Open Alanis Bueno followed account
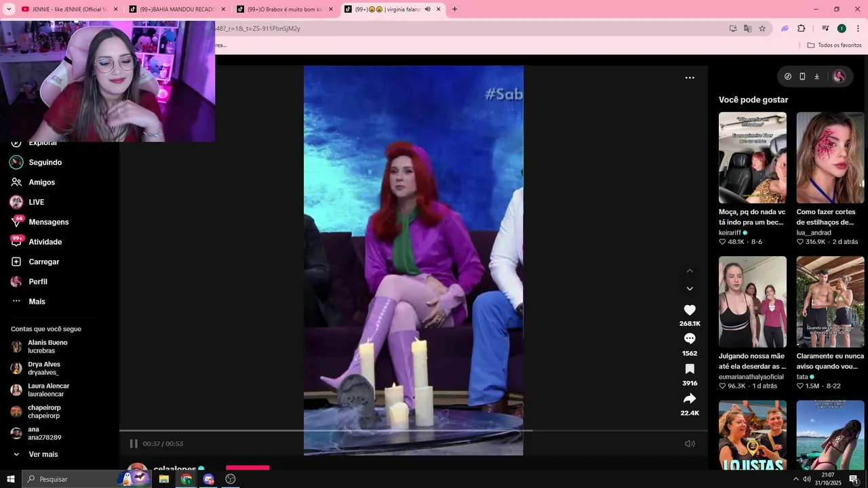The height and width of the screenshot is (488, 868). (47, 346)
